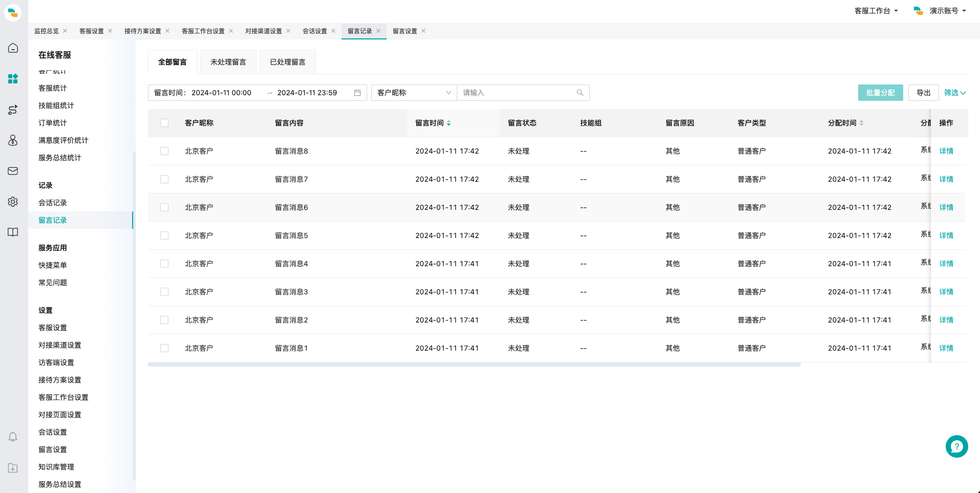Open the settings gear icon in left rail
Viewport: 980px width, 493px height.
click(x=13, y=202)
